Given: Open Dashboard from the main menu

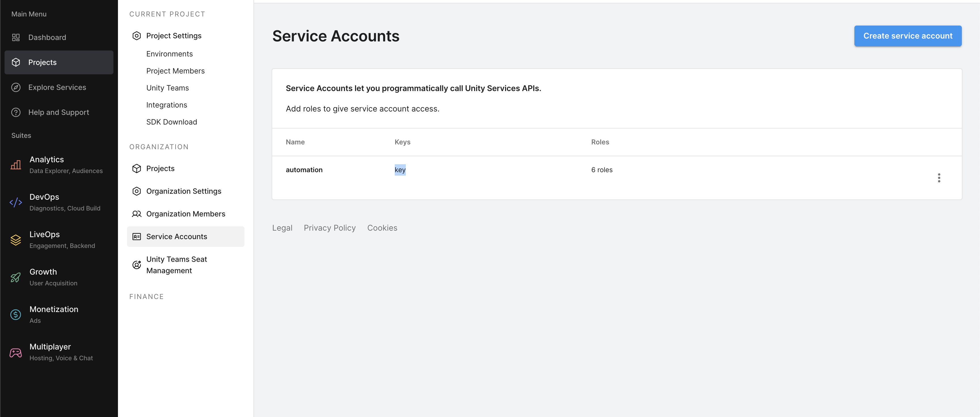Looking at the screenshot, I should 59,37.
